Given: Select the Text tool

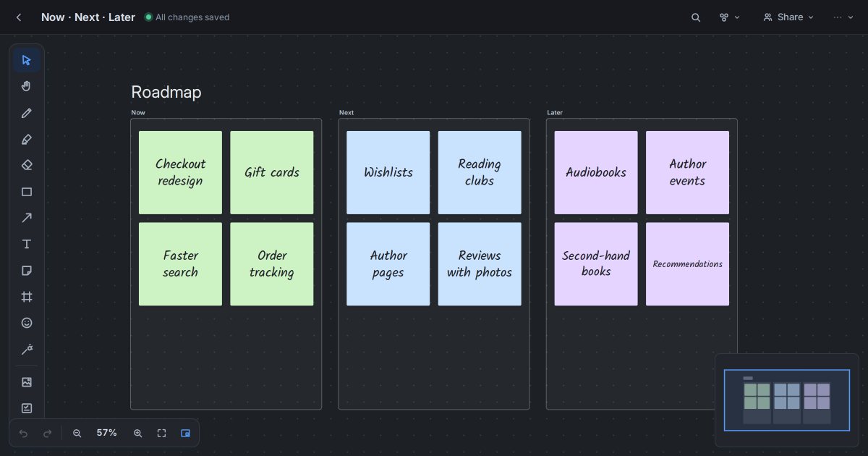Looking at the screenshot, I should (x=27, y=244).
